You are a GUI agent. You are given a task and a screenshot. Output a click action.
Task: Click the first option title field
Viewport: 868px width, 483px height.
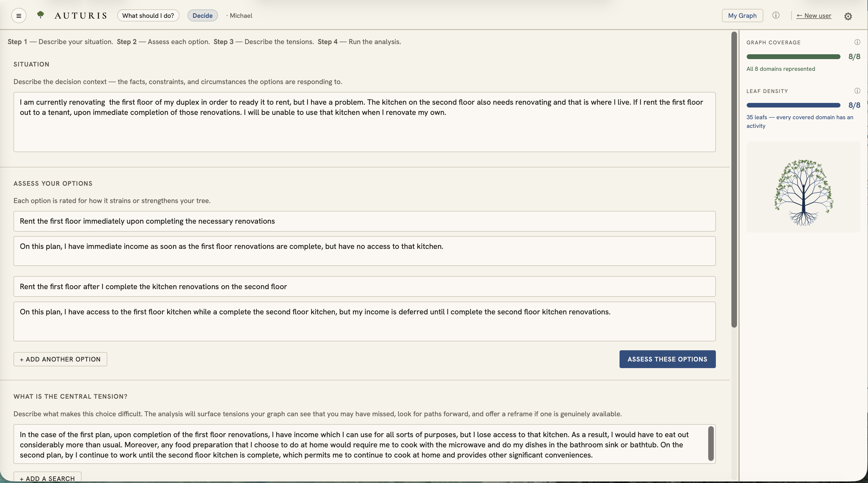pos(364,221)
